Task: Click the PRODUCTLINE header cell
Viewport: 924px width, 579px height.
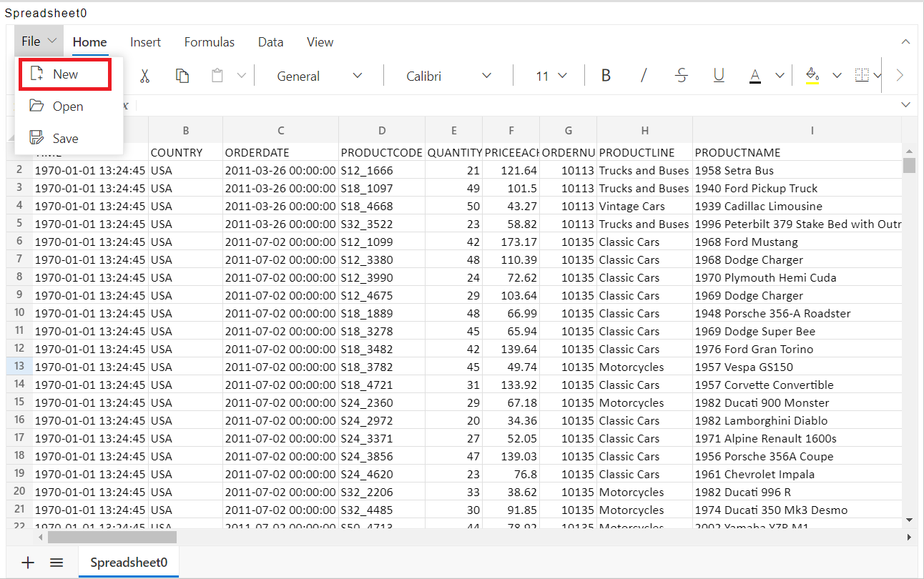Action: [x=644, y=152]
